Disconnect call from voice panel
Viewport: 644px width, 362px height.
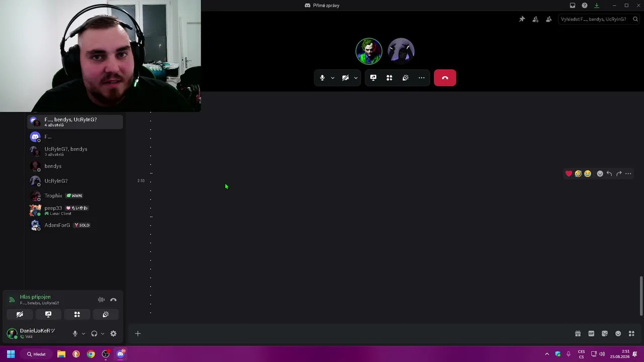point(113,300)
